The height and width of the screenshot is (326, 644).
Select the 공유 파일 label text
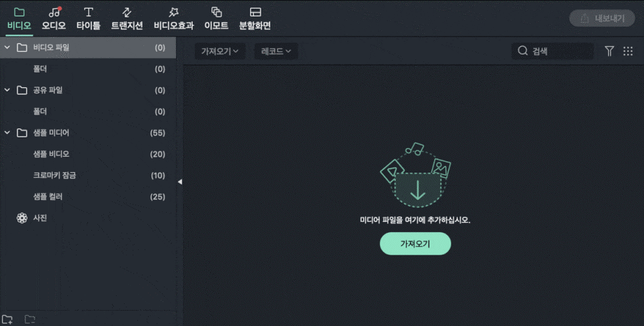[x=47, y=90]
